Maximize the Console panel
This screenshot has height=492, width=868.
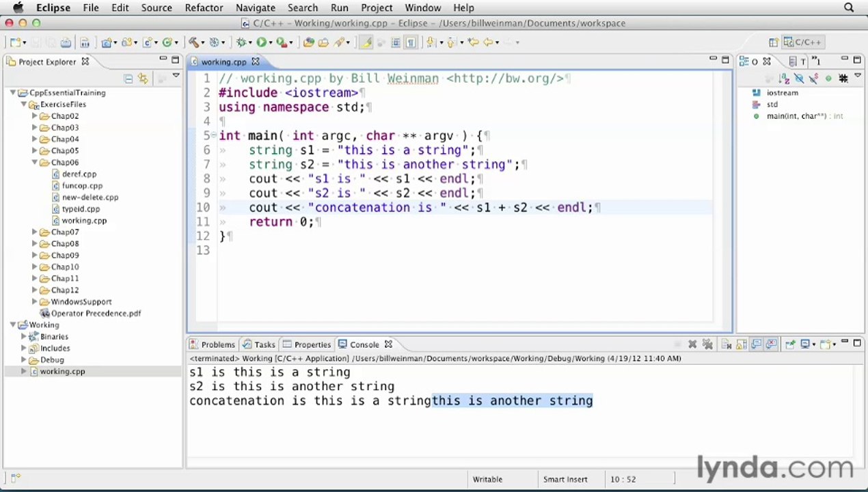[x=857, y=343]
